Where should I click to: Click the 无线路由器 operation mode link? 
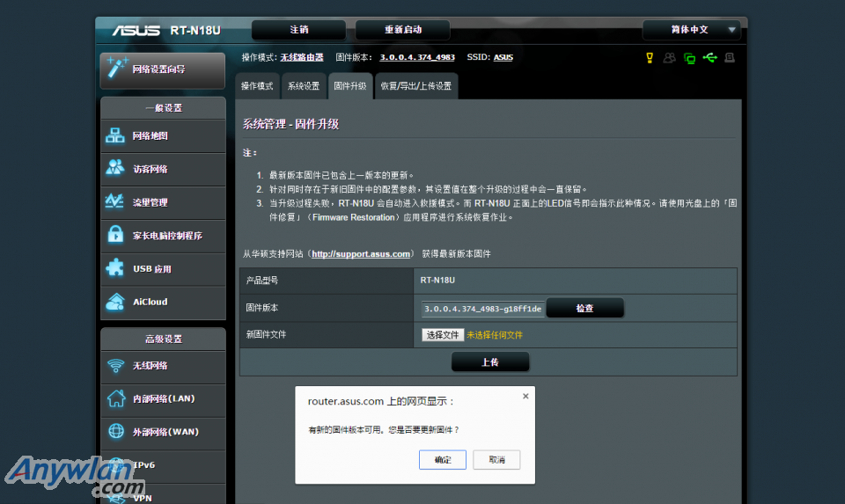point(302,57)
